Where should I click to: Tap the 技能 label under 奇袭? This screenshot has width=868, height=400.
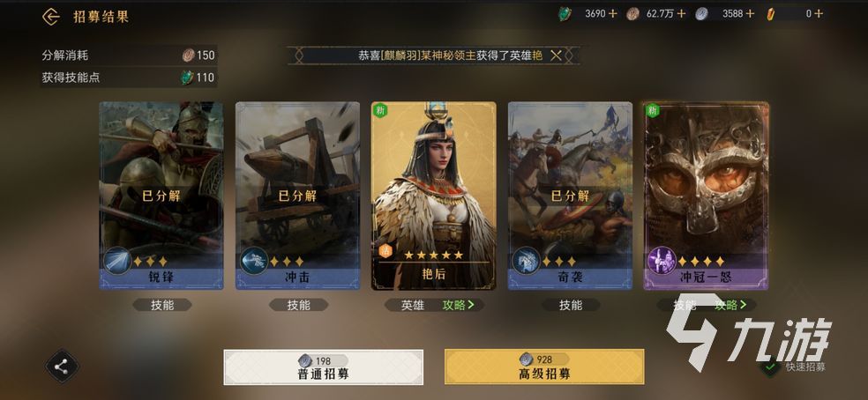571,305
